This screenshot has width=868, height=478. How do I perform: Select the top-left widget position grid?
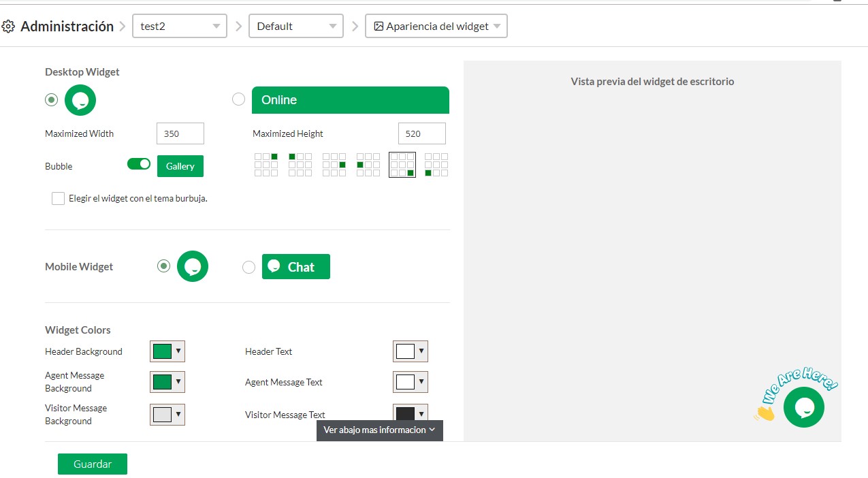(x=300, y=165)
